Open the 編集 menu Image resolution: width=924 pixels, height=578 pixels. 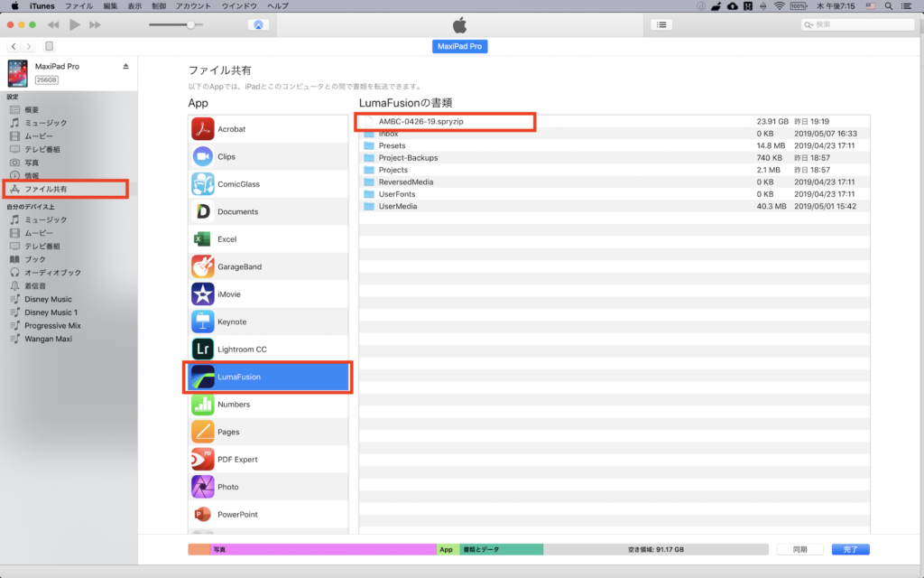tap(110, 6)
